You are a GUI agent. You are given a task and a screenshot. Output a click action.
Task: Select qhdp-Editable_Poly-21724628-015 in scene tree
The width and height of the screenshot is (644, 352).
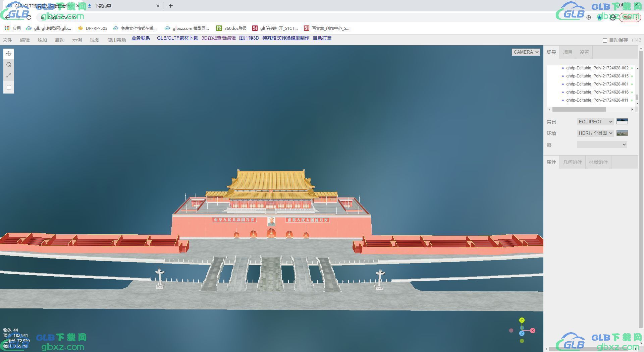point(597,76)
